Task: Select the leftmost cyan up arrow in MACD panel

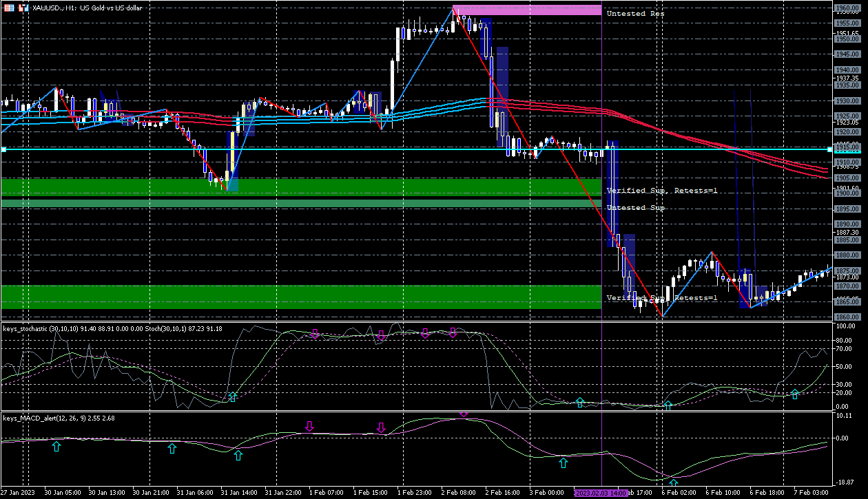Action: [x=56, y=447]
